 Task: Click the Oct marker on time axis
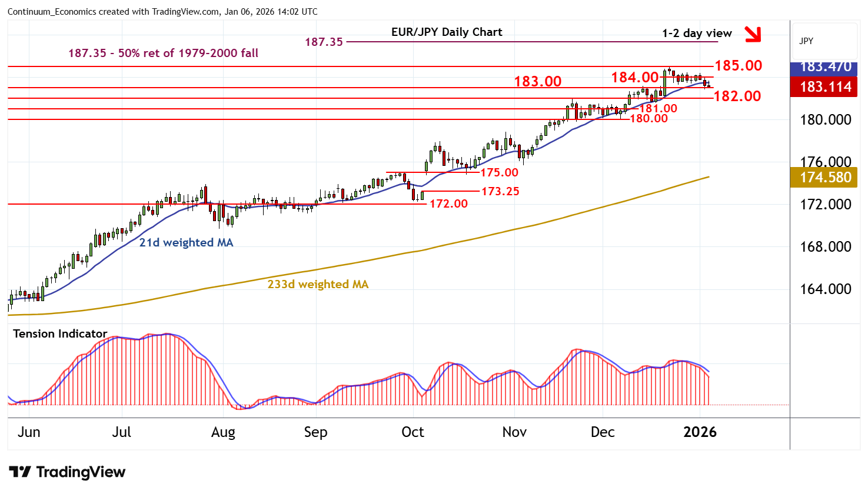pos(413,432)
